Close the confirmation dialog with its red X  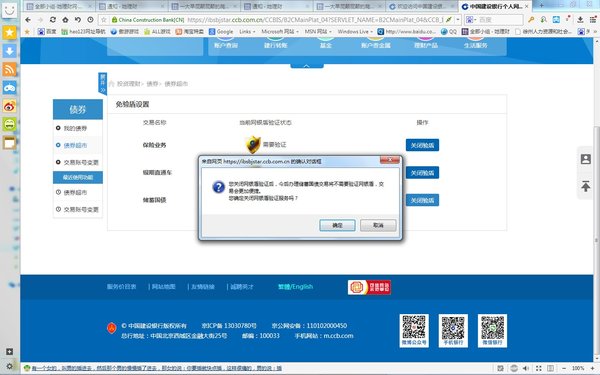pos(390,160)
